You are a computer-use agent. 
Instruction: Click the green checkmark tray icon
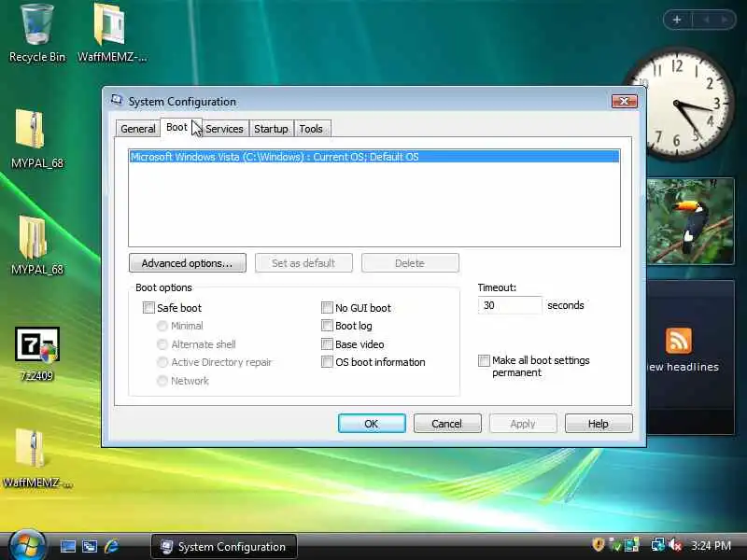(615, 544)
